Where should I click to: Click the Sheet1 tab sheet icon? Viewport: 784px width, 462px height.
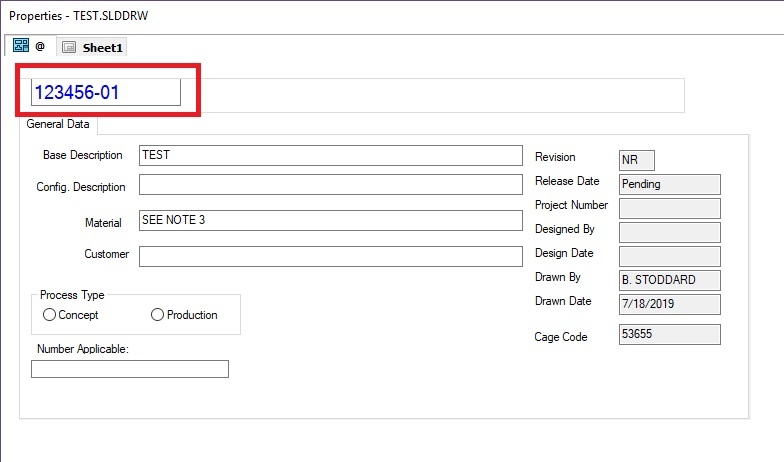point(69,48)
